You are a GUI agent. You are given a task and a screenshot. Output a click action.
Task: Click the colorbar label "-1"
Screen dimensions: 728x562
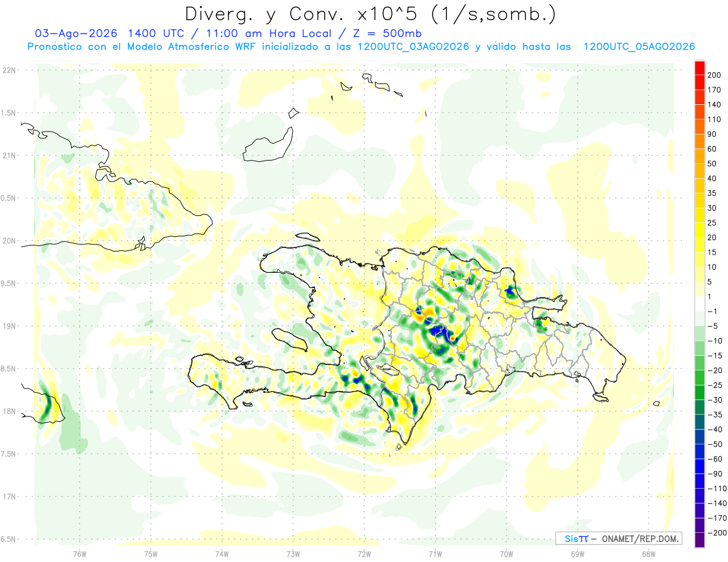(712, 311)
